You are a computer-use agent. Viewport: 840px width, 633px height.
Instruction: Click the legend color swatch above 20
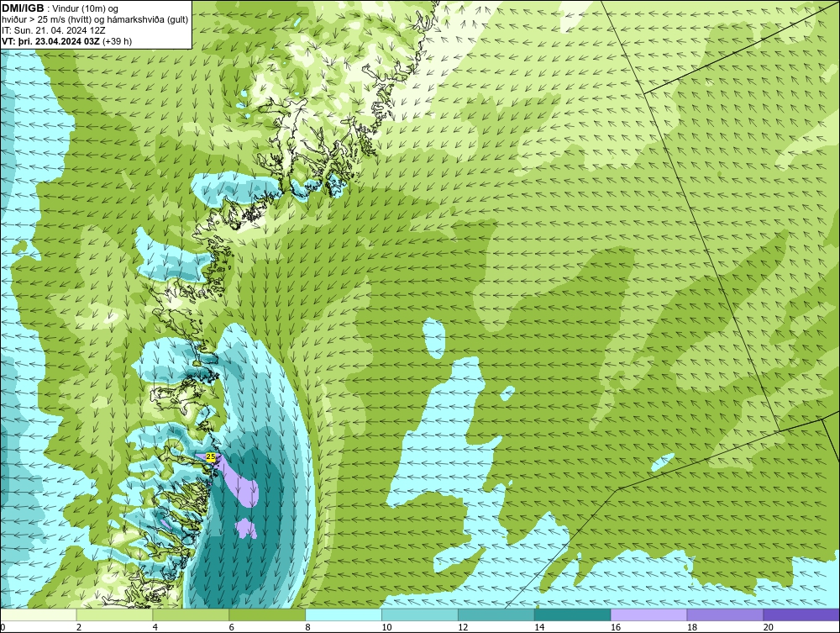coord(801,615)
